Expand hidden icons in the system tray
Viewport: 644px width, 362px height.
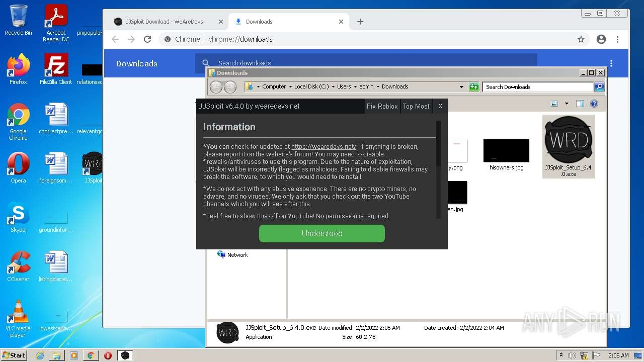561,355
